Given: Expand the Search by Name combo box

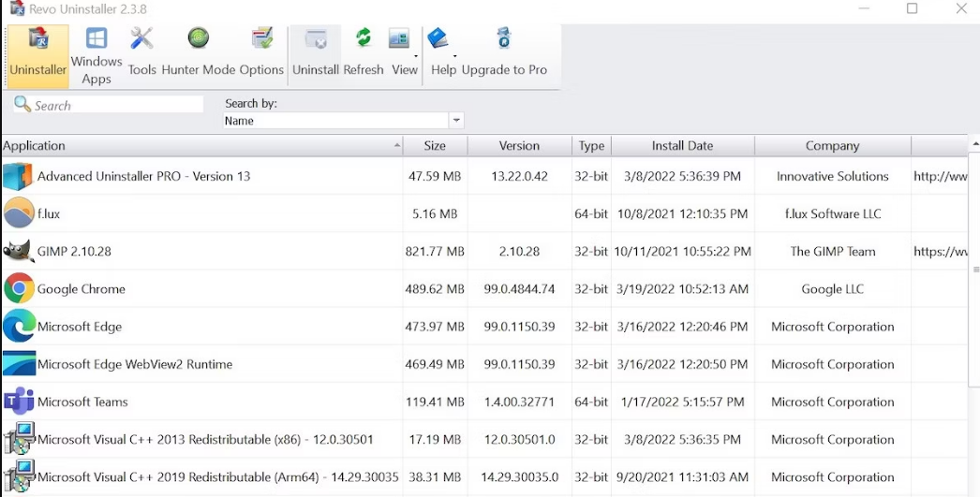Looking at the screenshot, I should coord(456,121).
